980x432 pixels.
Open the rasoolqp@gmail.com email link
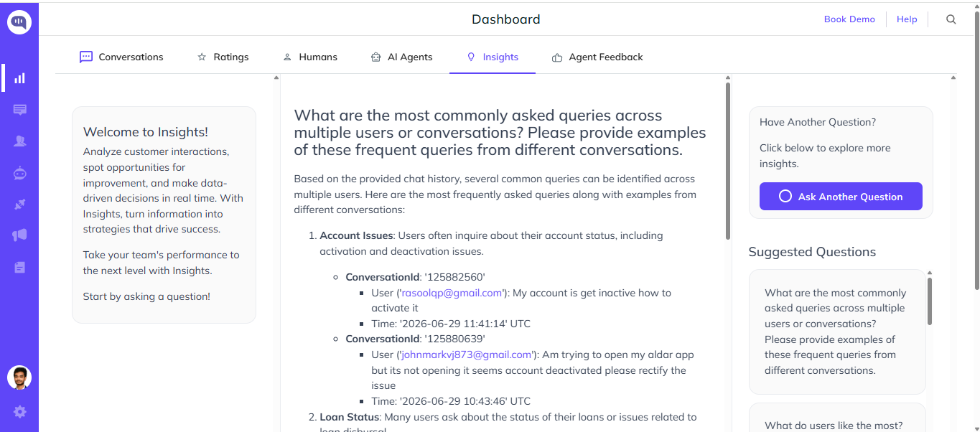(x=452, y=293)
